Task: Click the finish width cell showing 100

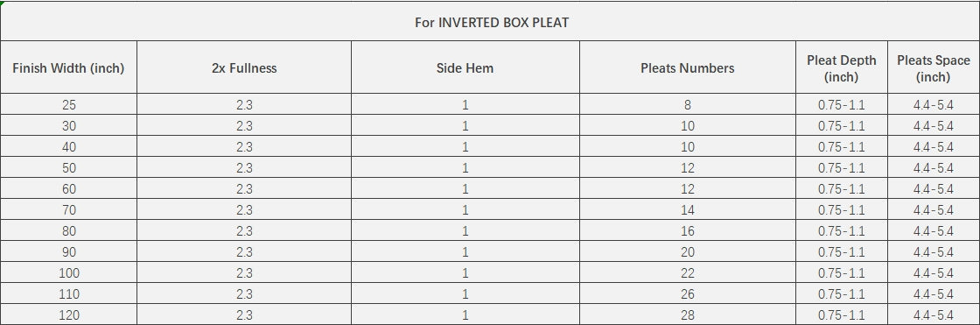Action: coord(69,273)
